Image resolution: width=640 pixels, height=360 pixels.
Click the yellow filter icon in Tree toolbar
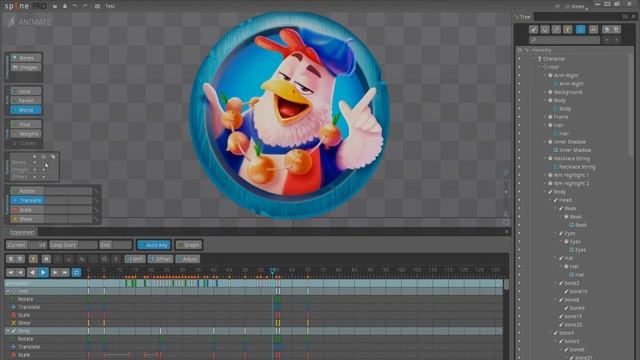point(568,29)
